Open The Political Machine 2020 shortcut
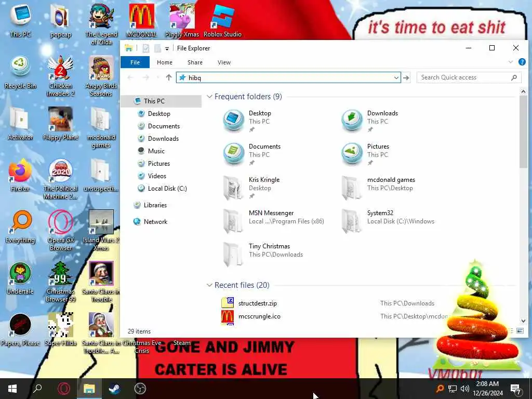 pyautogui.click(x=60, y=179)
